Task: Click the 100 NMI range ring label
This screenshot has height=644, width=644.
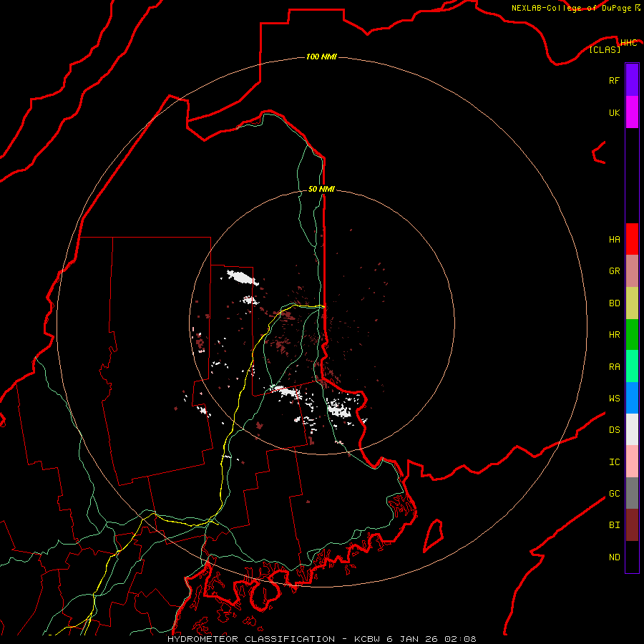Action: pos(321,57)
